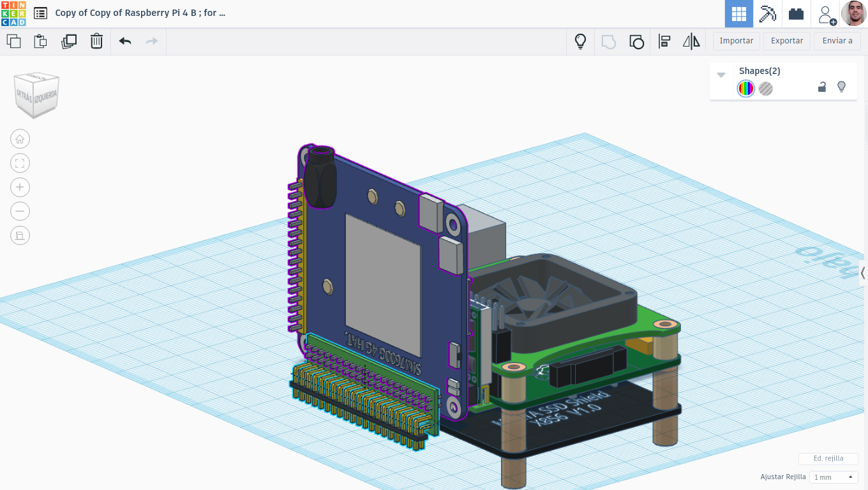868x490 pixels.
Task: Click the Copy tool icon
Action: point(13,41)
